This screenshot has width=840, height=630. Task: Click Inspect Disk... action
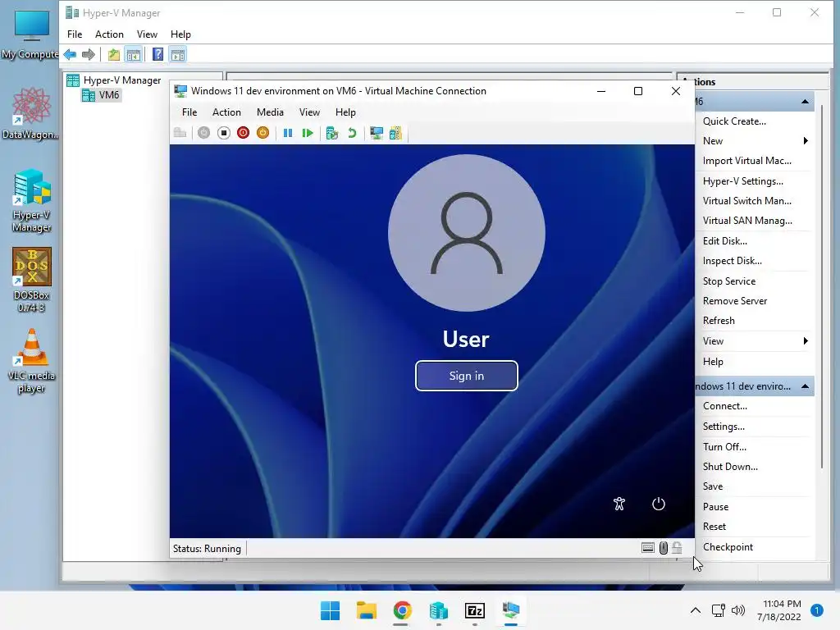(733, 261)
